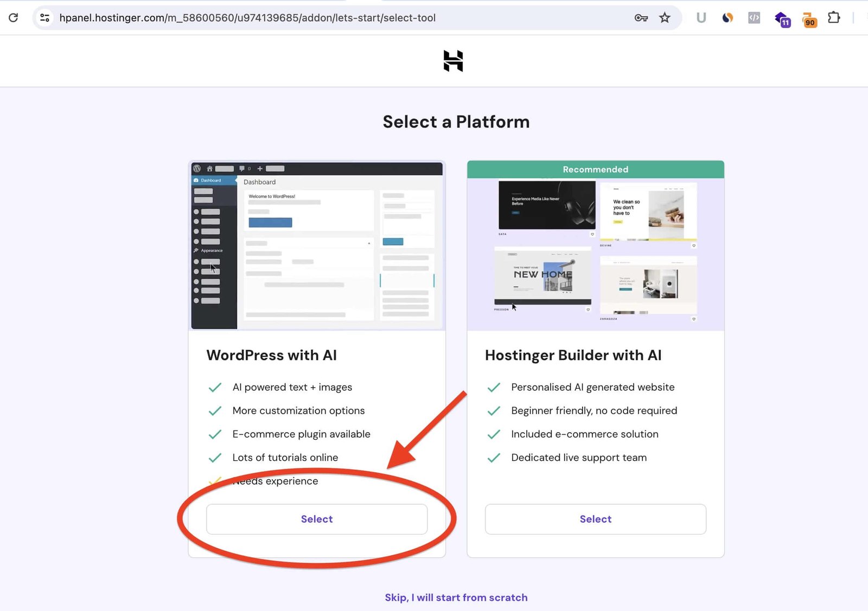
Task: Click the Select a Platform title
Action: (x=456, y=121)
